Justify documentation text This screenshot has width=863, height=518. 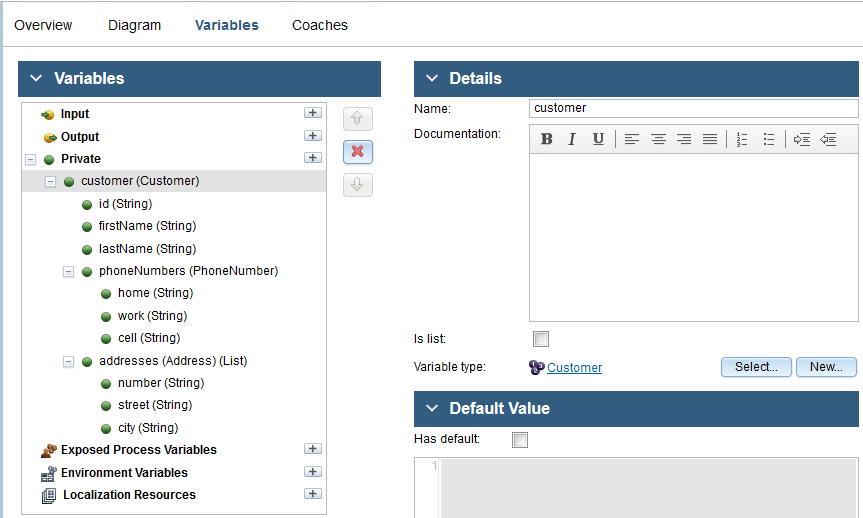point(710,139)
